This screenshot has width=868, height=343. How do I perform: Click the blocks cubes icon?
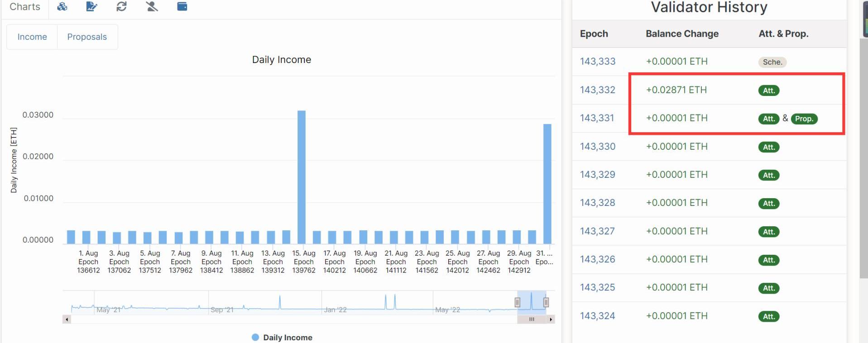point(62,6)
